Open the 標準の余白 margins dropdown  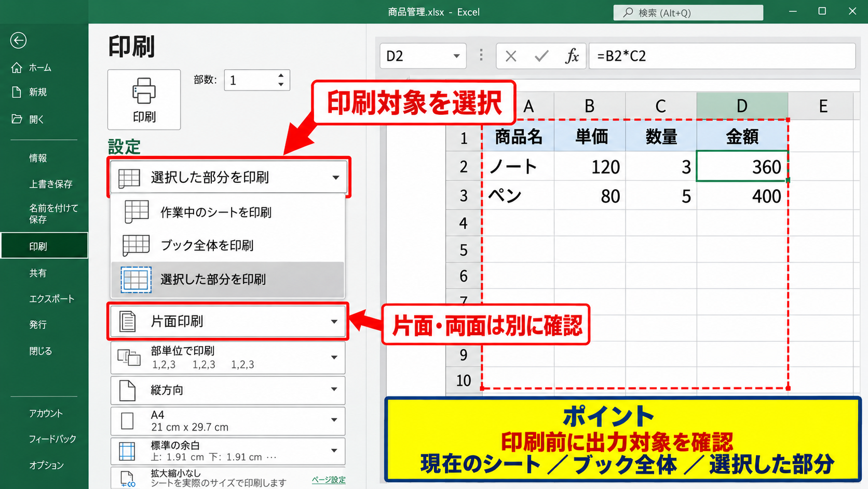[x=228, y=451]
